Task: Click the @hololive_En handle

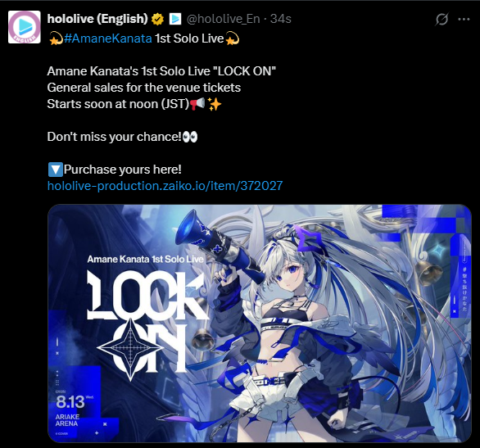Action: [x=223, y=19]
